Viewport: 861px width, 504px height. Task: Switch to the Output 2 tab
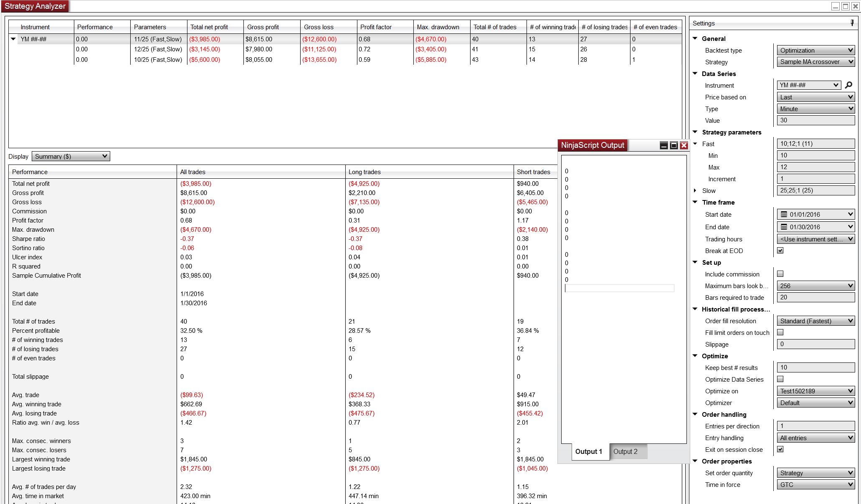pos(625,451)
